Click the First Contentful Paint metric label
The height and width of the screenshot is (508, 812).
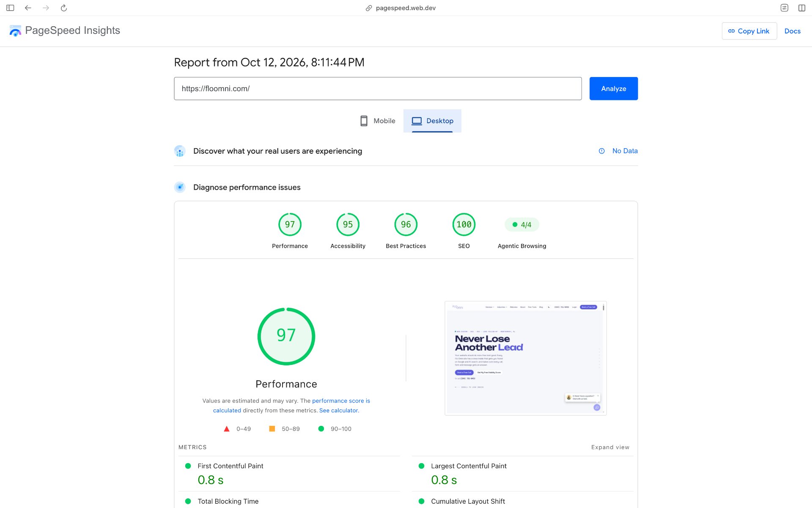coord(230,466)
